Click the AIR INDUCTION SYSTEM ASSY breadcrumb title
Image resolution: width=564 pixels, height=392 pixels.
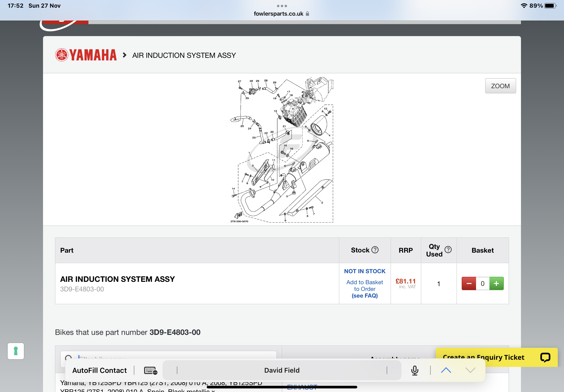(x=184, y=55)
